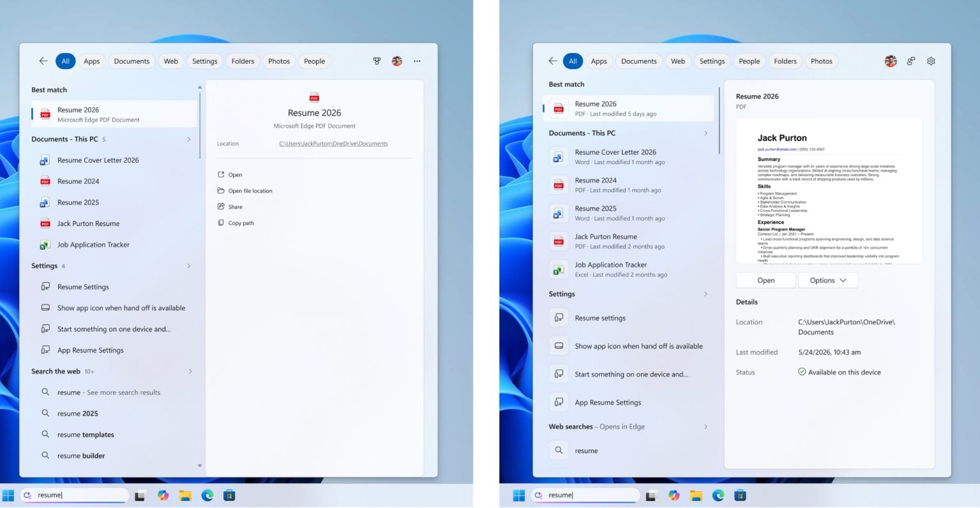Screen dimensions: 980x508
Task: Click the Open file location folder icon
Action: 221,190
